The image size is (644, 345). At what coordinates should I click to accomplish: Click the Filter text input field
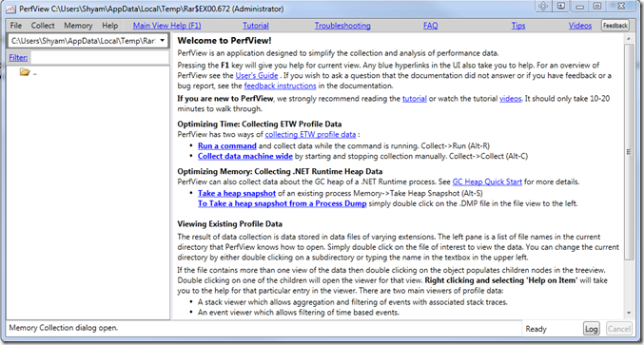point(100,57)
